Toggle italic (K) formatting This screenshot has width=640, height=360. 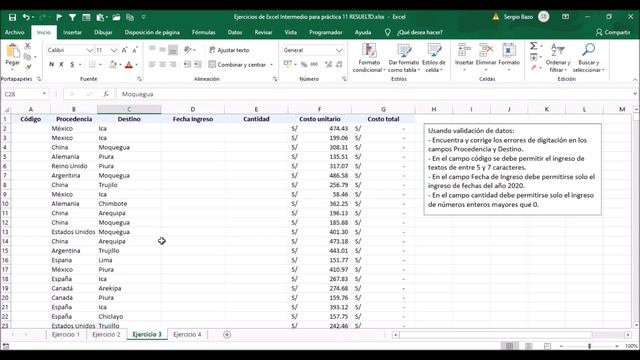coord(62,64)
